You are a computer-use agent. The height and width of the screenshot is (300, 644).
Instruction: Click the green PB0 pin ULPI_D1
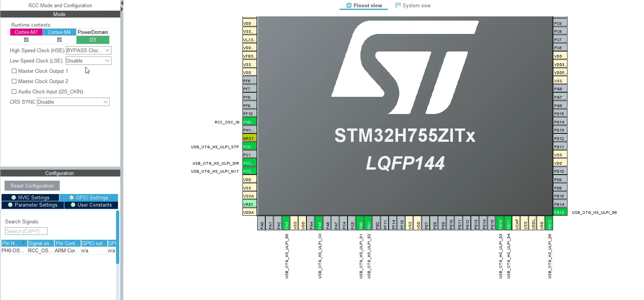[x=361, y=223]
